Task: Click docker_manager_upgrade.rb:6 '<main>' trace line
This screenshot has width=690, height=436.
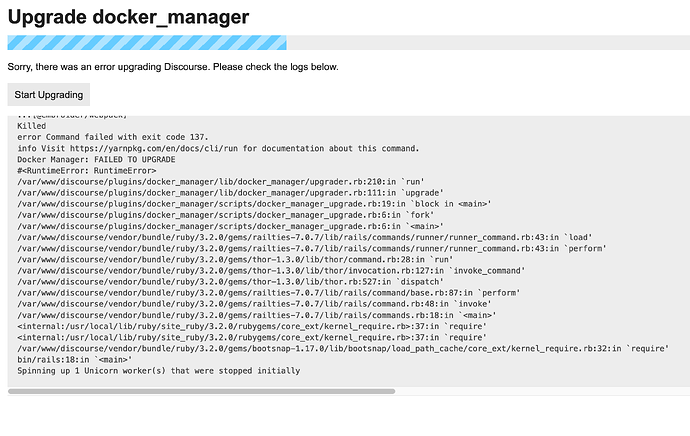Action: (231, 226)
